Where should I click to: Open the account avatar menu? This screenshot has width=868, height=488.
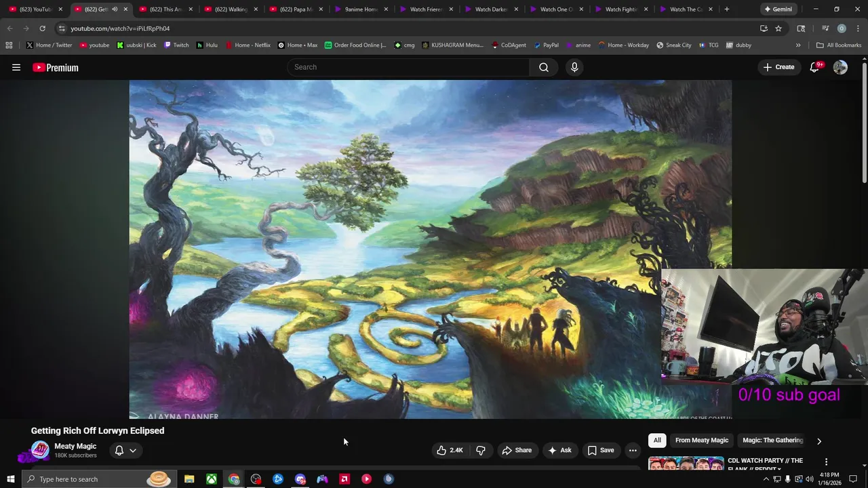[840, 67]
